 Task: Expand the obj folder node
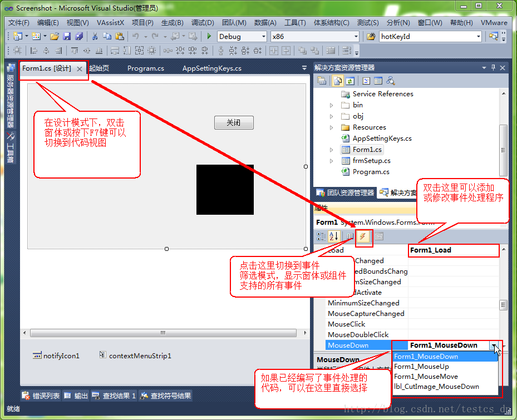point(331,116)
